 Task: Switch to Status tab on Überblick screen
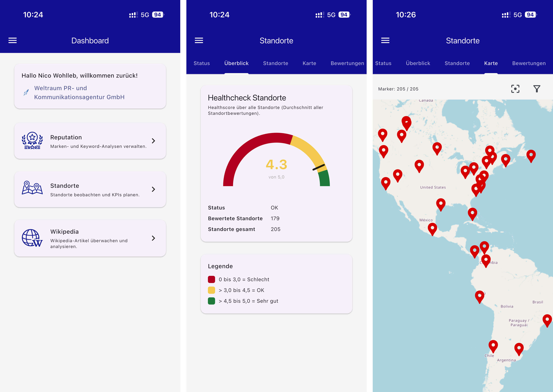click(x=202, y=63)
